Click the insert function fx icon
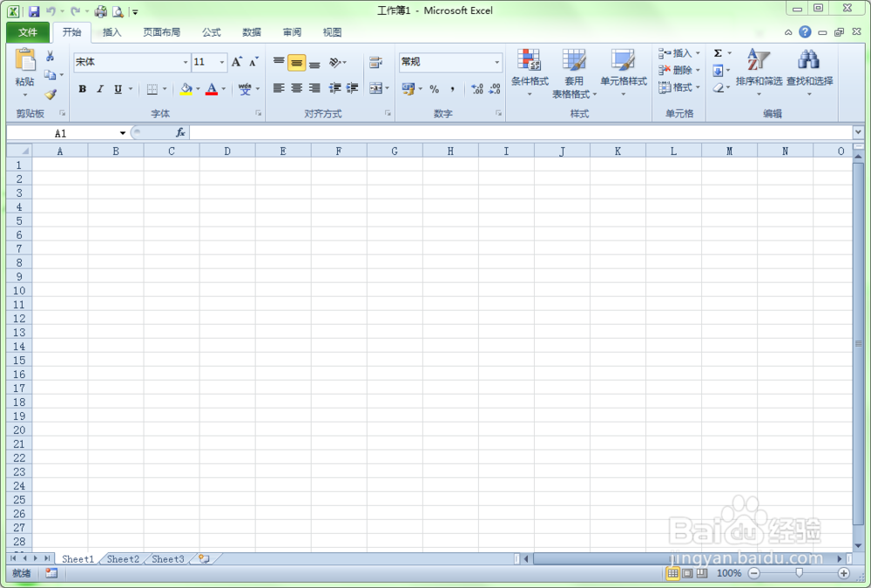Image resolution: width=871 pixels, height=588 pixels. [x=180, y=132]
